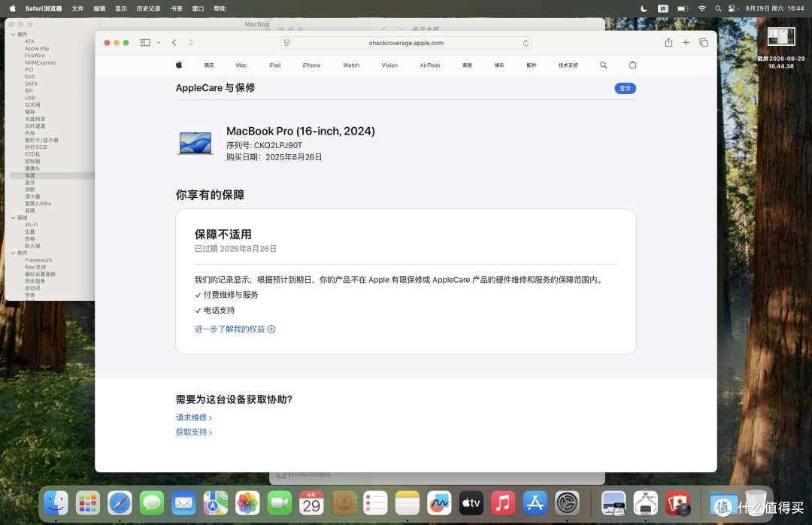Open the page reader icon in address bar

point(287,43)
